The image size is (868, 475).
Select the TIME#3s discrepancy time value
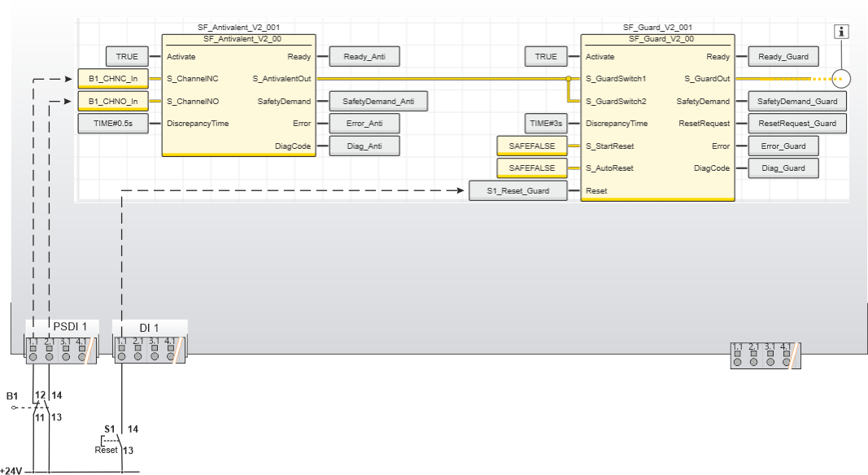coord(546,124)
